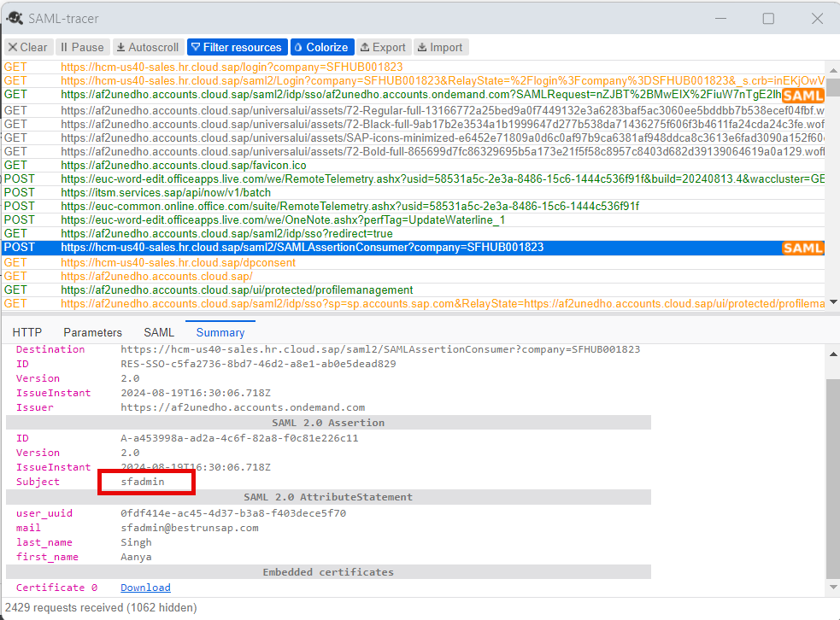This screenshot has height=620, width=840.
Task: Pause the request capture
Action: [82, 47]
